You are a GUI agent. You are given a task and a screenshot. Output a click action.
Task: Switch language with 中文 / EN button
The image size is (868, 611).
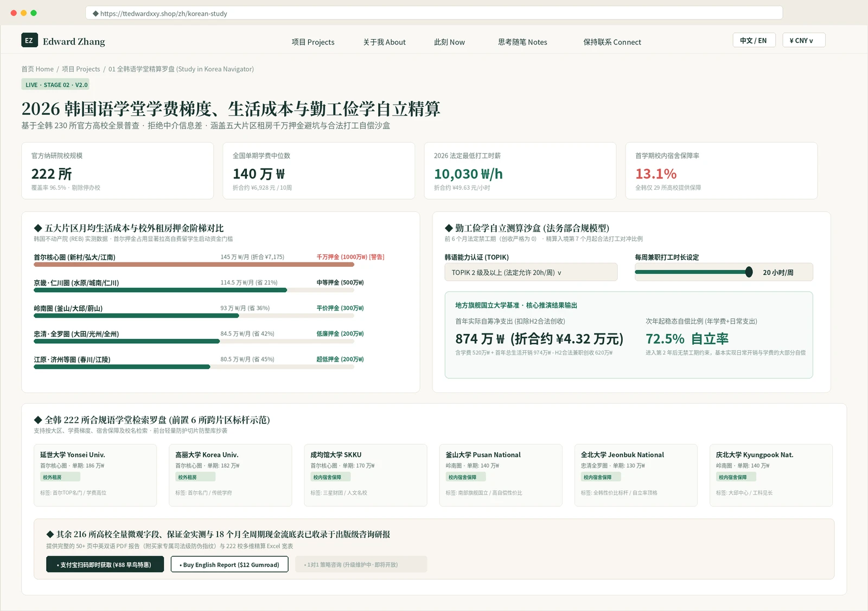(754, 40)
